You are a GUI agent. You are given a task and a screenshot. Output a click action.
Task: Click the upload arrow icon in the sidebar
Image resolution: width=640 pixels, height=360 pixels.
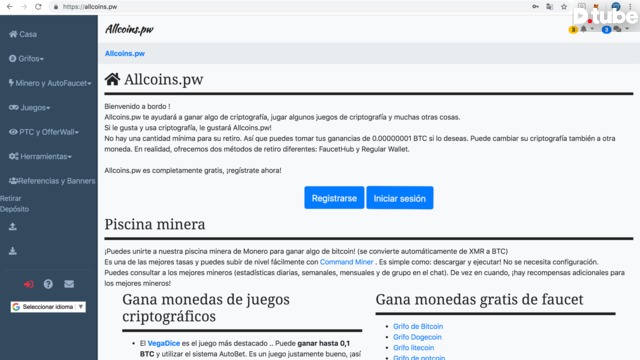click(13, 227)
